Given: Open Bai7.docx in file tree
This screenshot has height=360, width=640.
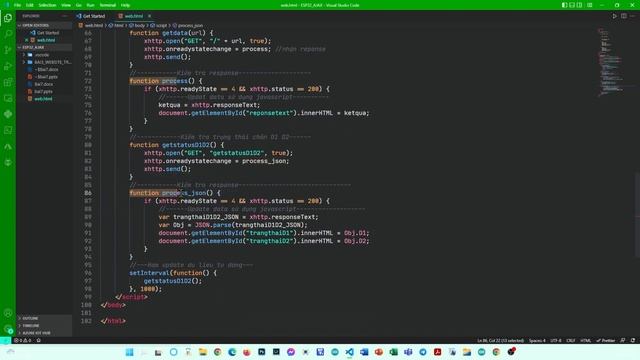Looking at the screenshot, I should pyautogui.click(x=44, y=84).
